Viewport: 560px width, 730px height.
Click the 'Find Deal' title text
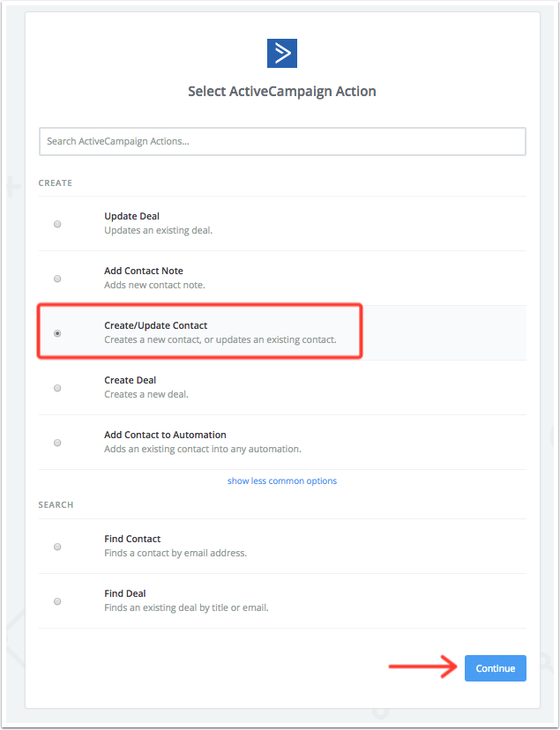point(124,593)
